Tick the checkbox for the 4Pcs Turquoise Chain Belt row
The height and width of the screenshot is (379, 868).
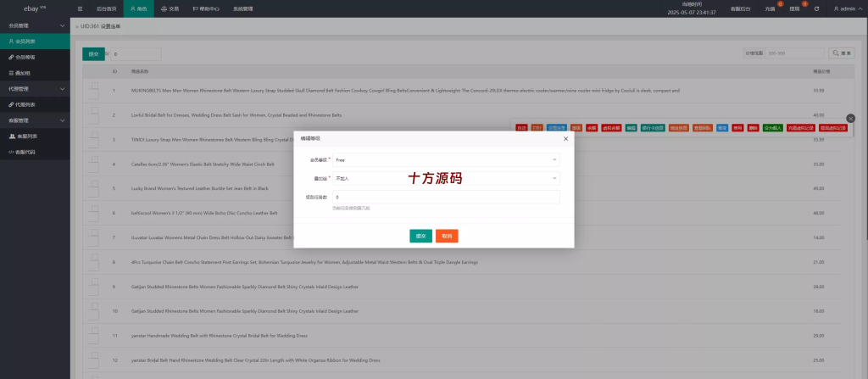(95, 257)
